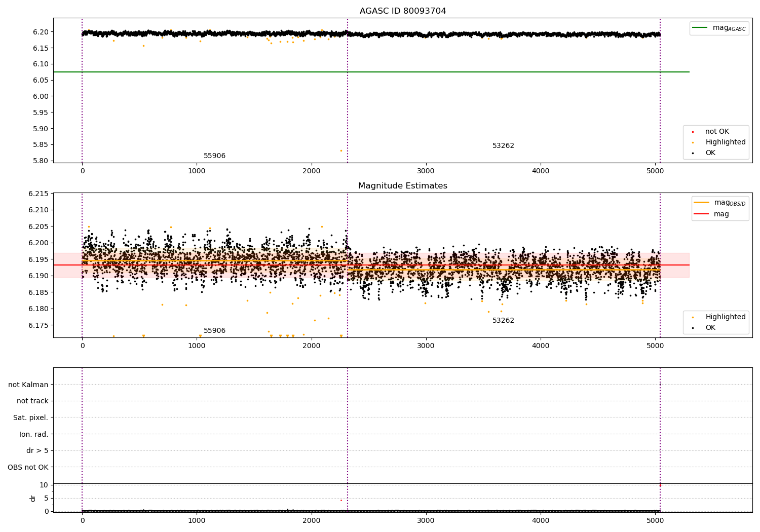Click the 'not Kalman' axis label
The height and width of the screenshot is (532, 760).
coord(28,385)
